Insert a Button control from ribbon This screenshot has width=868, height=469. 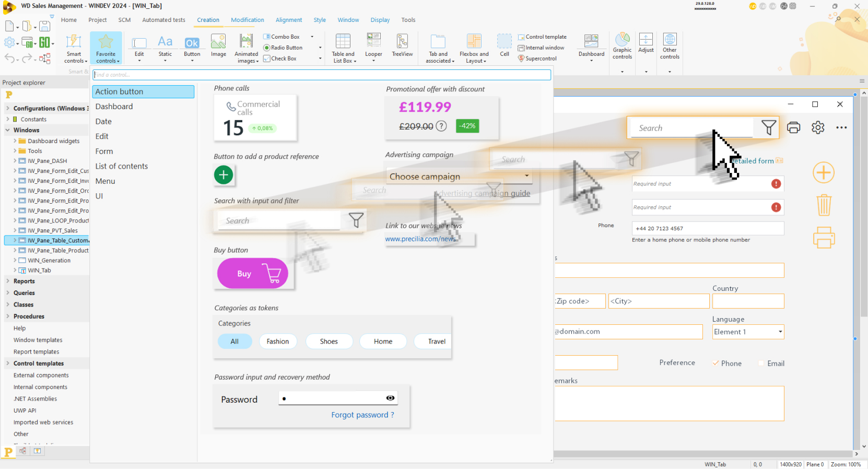192,43
